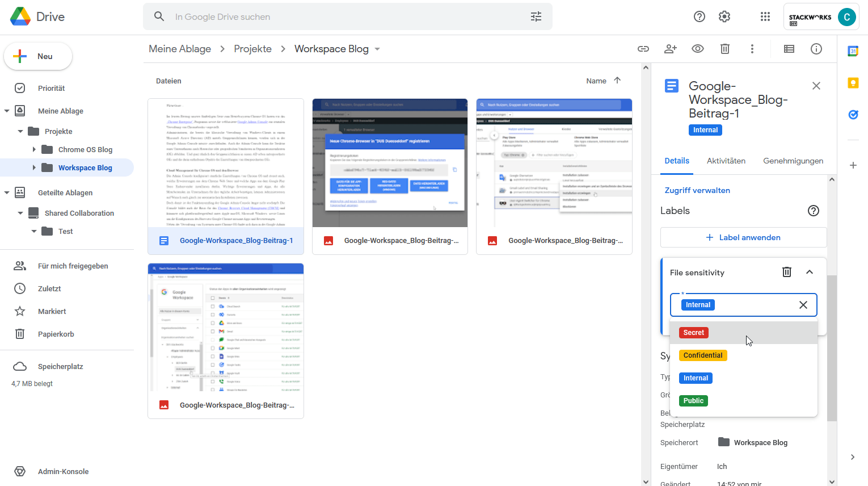This screenshot has width=868, height=486.
Task: Reverse sort direction arrow next to Name
Action: coord(617,81)
